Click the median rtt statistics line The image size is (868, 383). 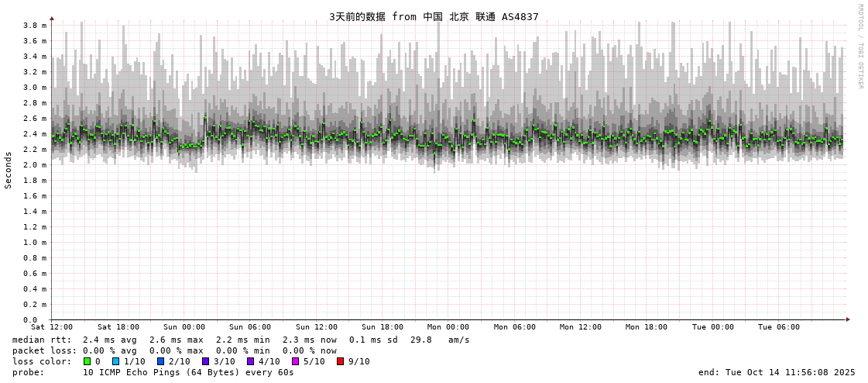(241, 340)
